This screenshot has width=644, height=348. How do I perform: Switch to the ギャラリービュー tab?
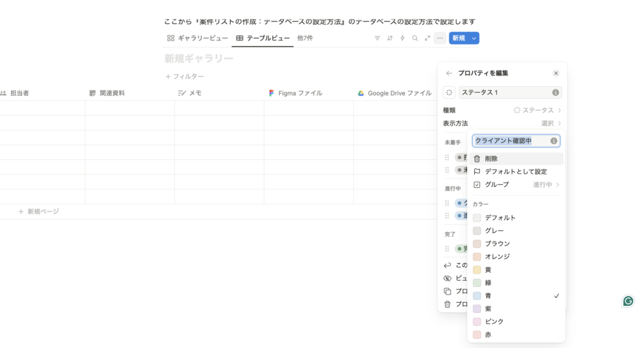[197, 38]
